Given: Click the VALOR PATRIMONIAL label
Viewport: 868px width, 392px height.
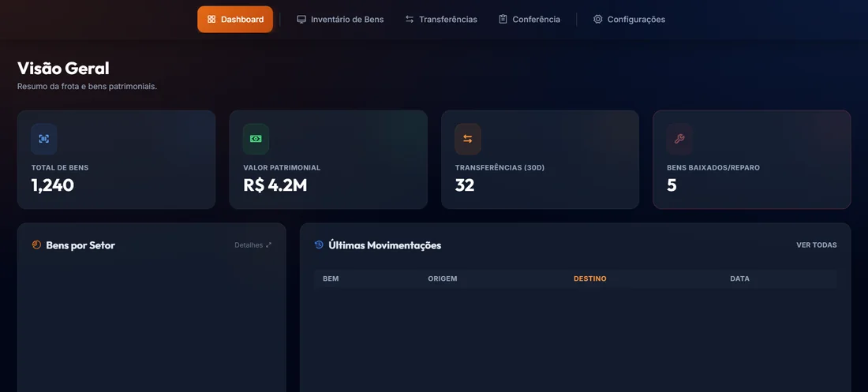Looking at the screenshot, I should (x=282, y=168).
